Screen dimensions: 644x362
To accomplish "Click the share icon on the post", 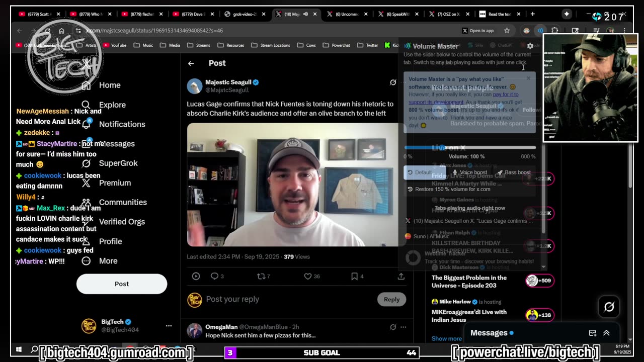I will [x=401, y=276].
